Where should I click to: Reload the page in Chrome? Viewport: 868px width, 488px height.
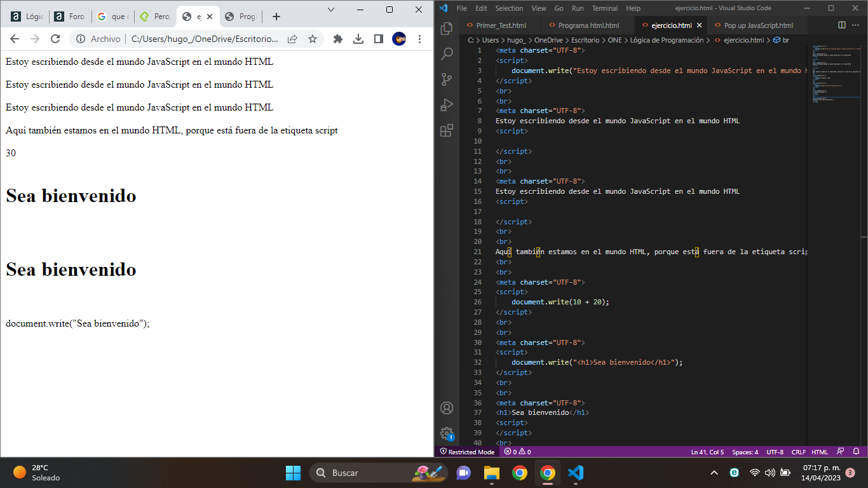tap(55, 39)
